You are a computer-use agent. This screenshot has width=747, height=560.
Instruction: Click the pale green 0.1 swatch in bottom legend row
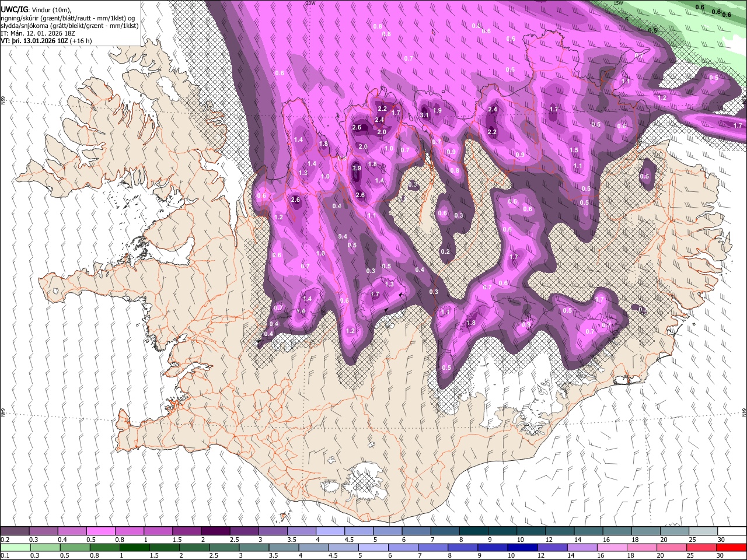(15, 547)
